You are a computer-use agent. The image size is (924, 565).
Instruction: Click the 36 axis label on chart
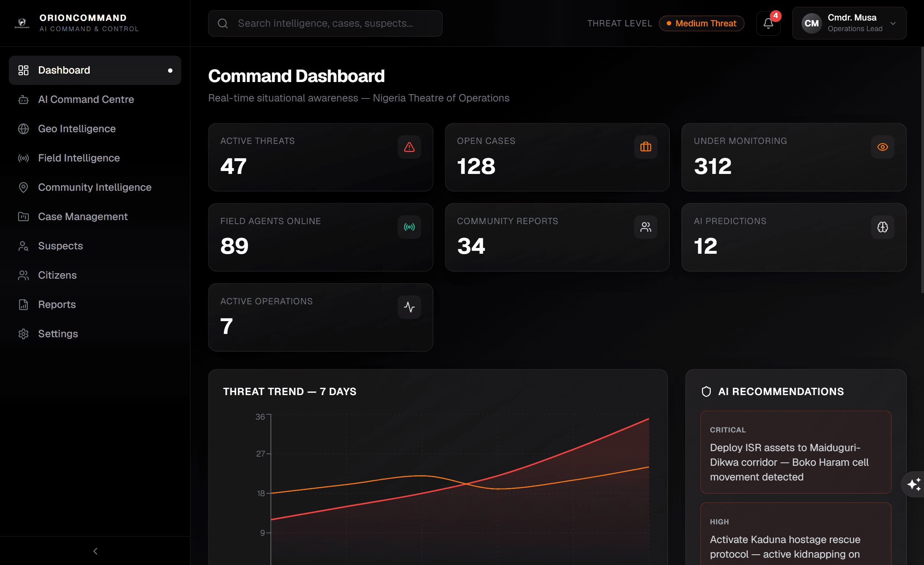point(260,417)
